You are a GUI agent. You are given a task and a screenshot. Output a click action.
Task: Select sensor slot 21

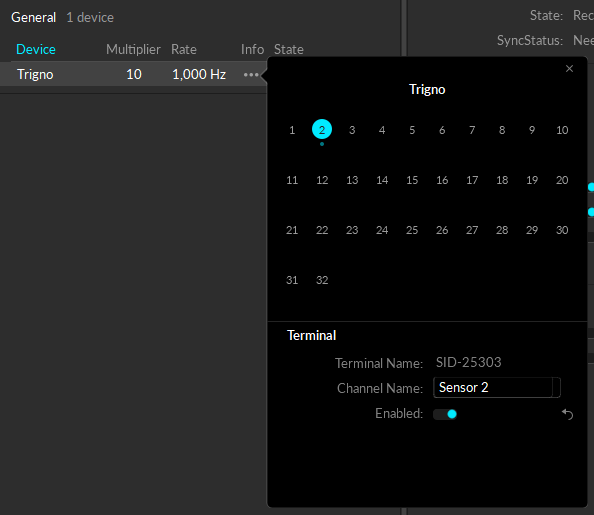(x=292, y=230)
